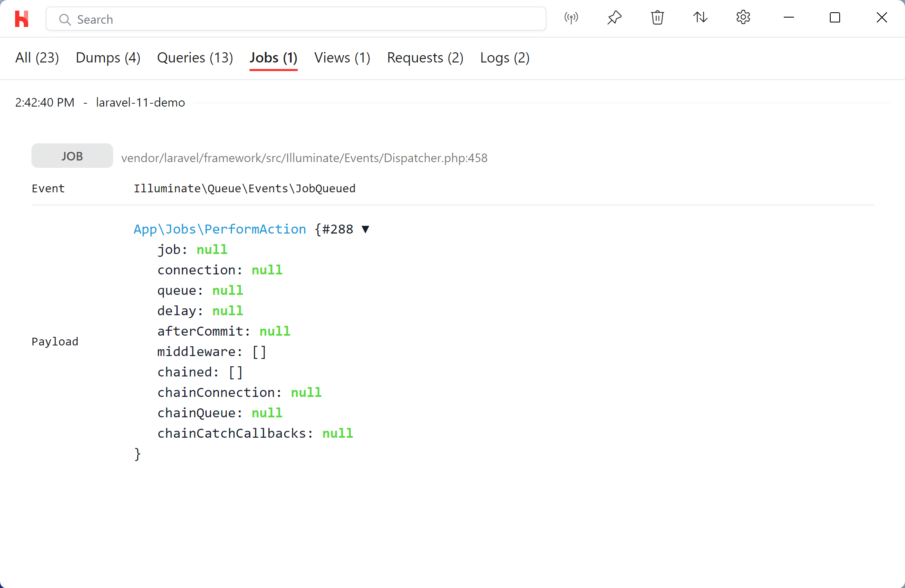This screenshot has width=905, height=588.
Task: Open settings via gear icon
Action: click(x=743, y=18)
